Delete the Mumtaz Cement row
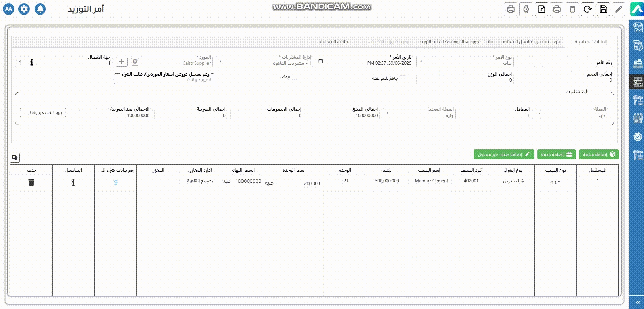The height and width of the screenshot is (309, 644). [31, 182]
